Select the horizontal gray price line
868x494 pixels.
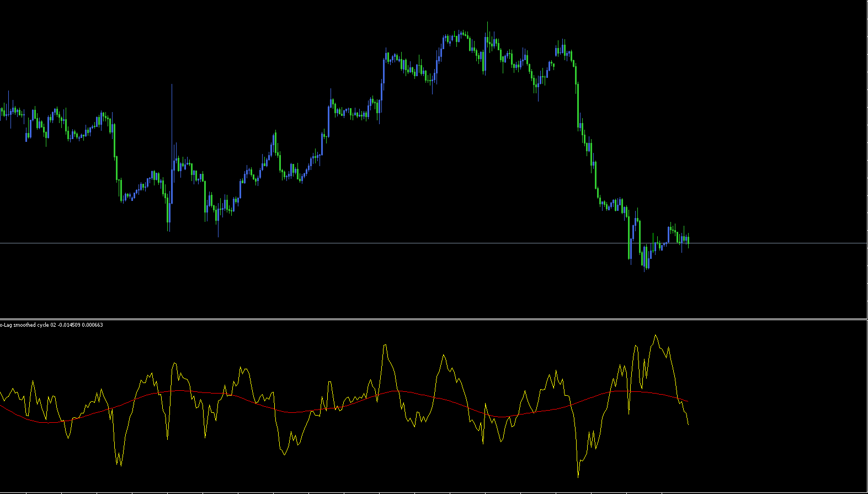386,243
